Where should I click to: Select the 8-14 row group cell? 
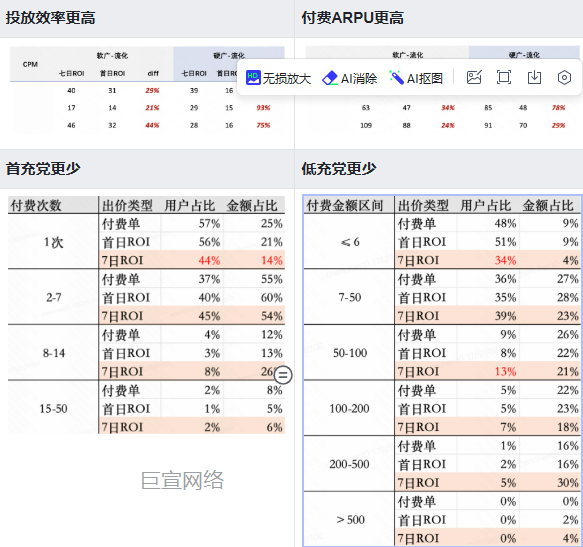tap(53, 353)
